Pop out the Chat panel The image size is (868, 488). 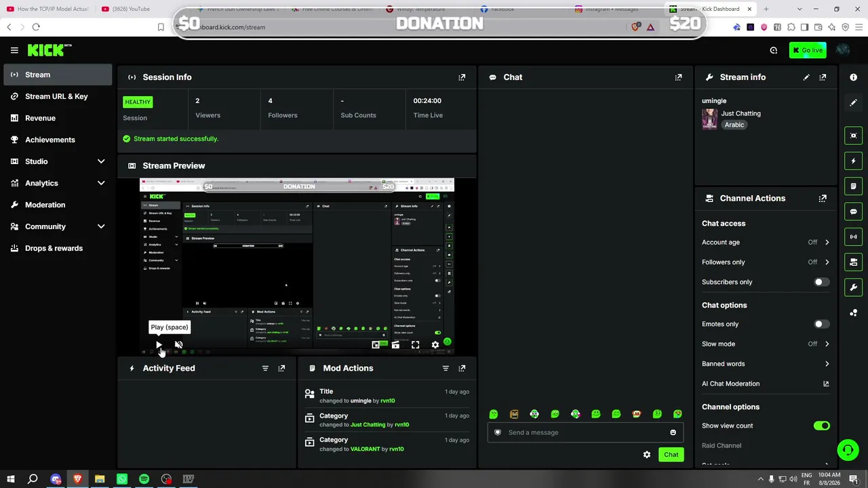click(x=678, y=77)
